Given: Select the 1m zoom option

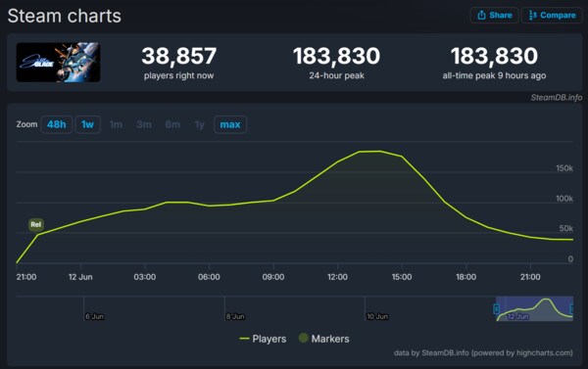Looking at the screenshot, I should (116, 124).
